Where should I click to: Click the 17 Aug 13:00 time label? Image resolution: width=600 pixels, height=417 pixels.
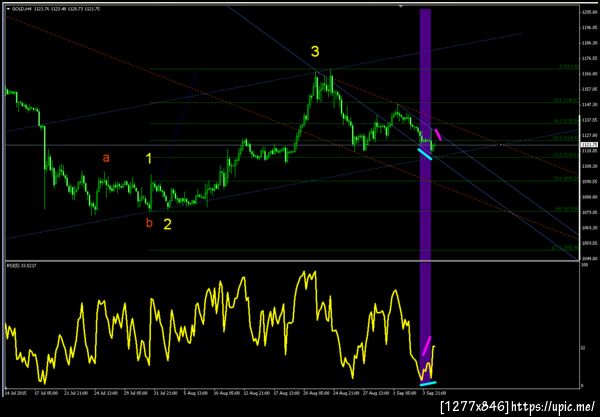click(286, 393)
